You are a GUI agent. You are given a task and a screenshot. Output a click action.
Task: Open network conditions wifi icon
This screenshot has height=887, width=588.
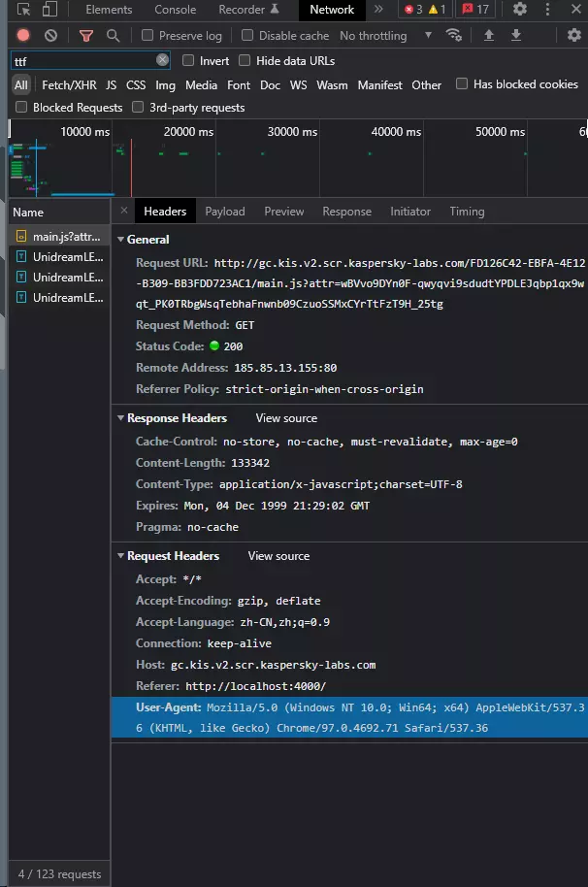[x=453, y=36]
